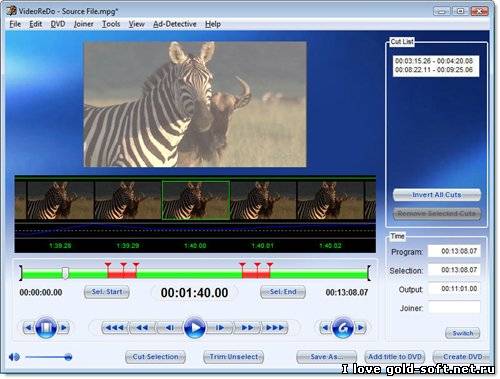Click the Cut Selection button
Screen dimensions: 500x379
click(155, 357)
